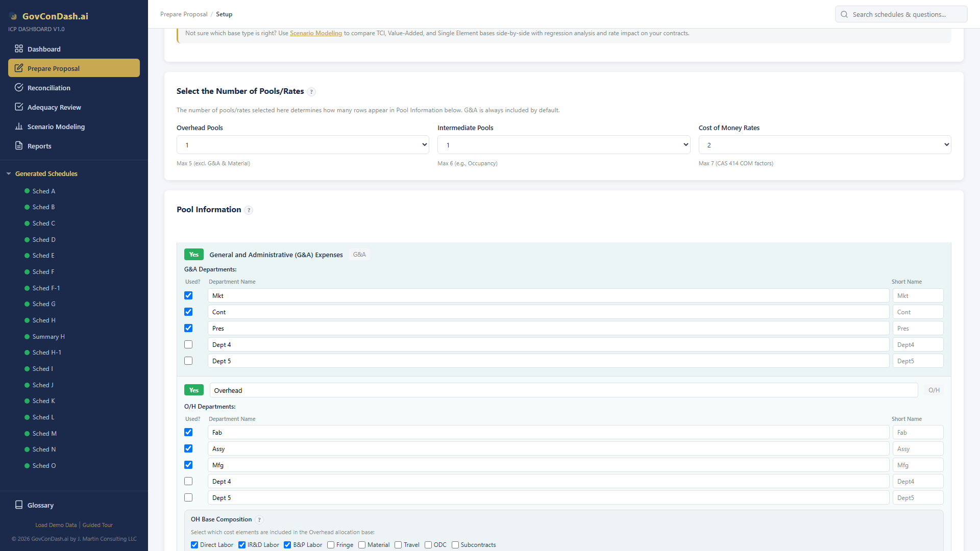Image resolution: width=980 pixels, height=551 pixels.
Task: Select the Reconciliation checkmark icon
Action: click(x=19, y=87)
